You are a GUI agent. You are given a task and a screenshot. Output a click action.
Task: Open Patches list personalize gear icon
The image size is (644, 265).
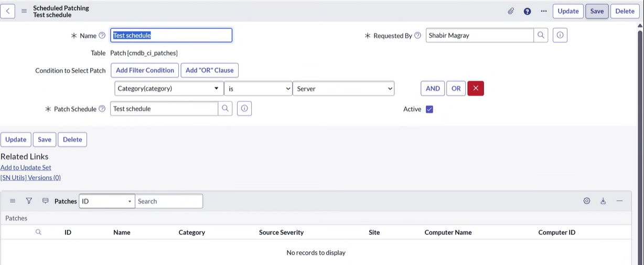[587, 201]
